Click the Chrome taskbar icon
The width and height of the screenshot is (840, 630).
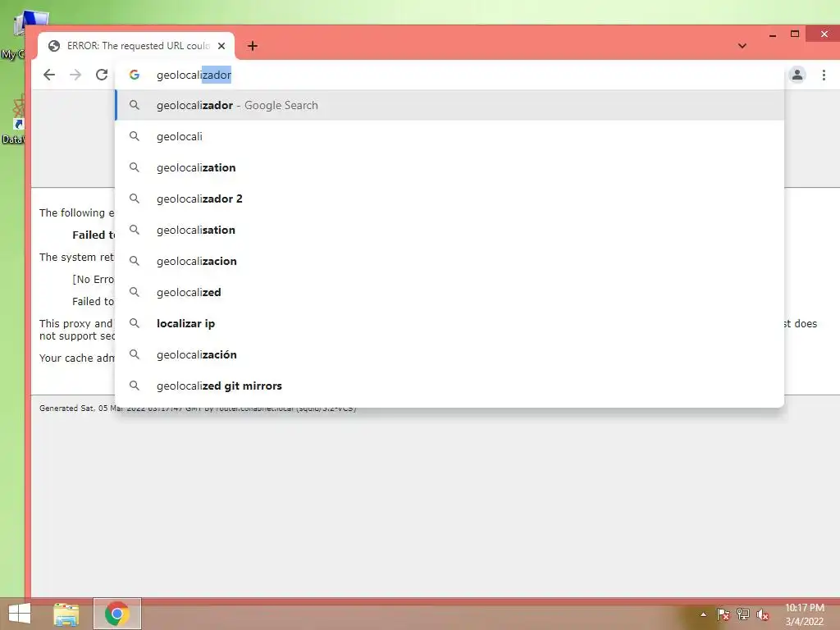coord(117,614)
